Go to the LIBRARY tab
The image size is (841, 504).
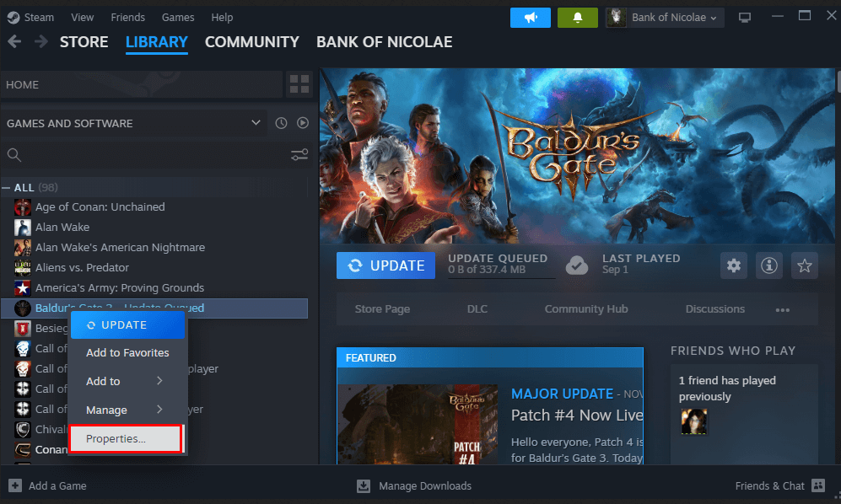click(x=157, y=42)
